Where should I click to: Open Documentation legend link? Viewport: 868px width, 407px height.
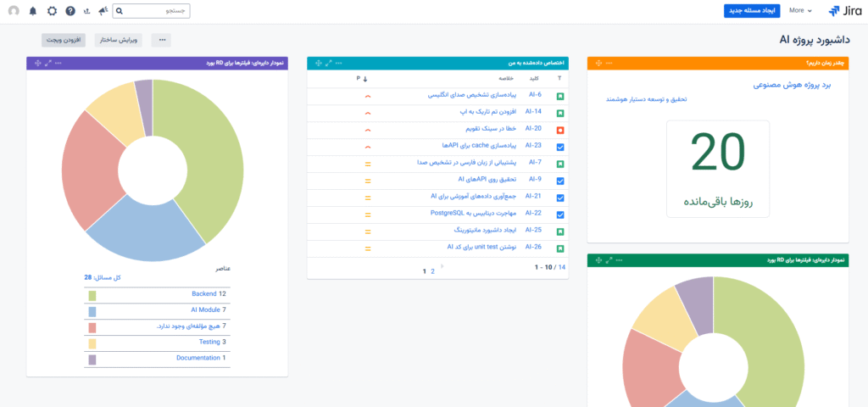pos(198,358)
